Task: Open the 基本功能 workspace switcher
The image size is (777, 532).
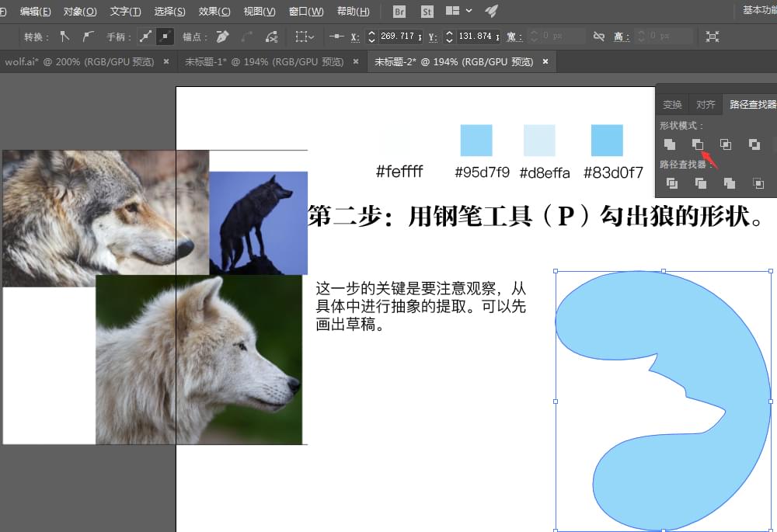Action: (x=759, y=10)
